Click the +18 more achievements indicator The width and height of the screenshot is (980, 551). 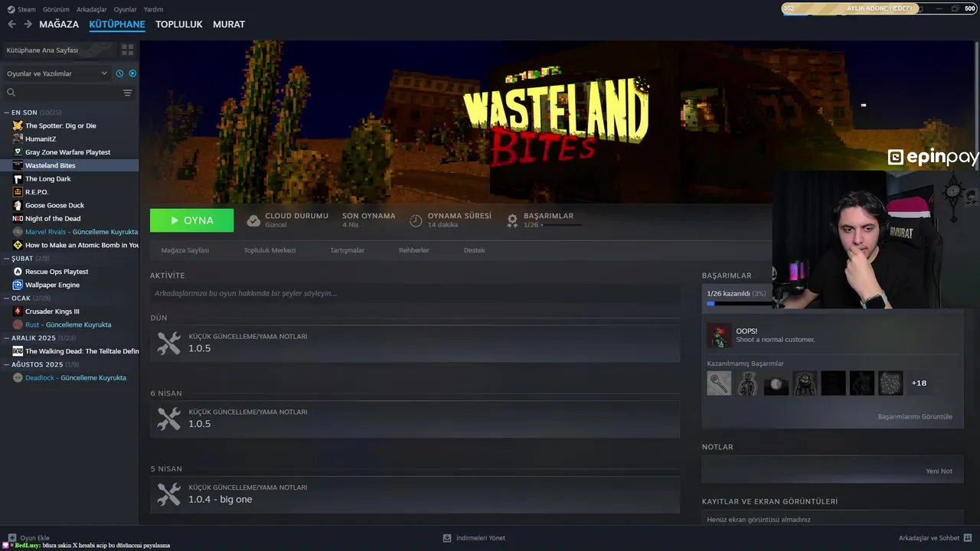pyautogui.click(x=919, y=383)
